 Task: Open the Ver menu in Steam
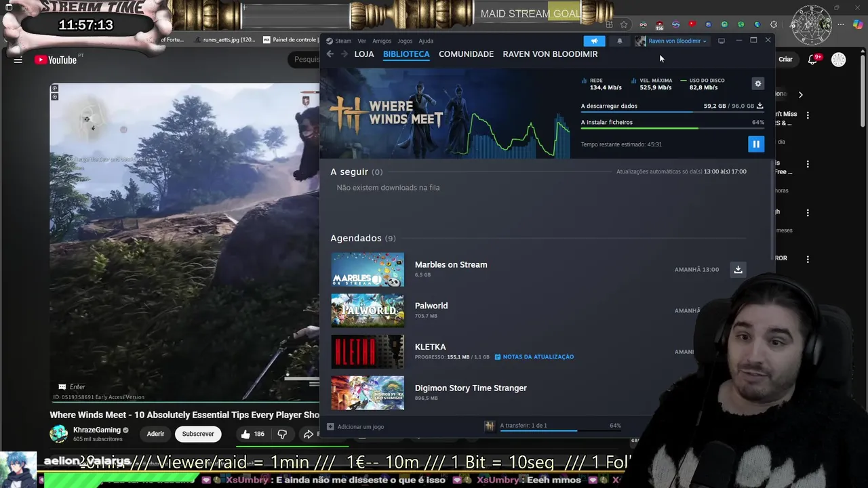pos(362,41)
